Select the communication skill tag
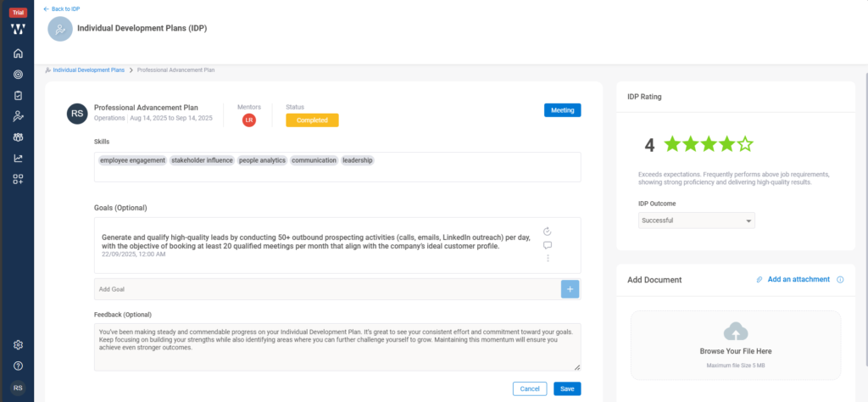The width and height of the screenshot is (868, 402). (314, 160)
